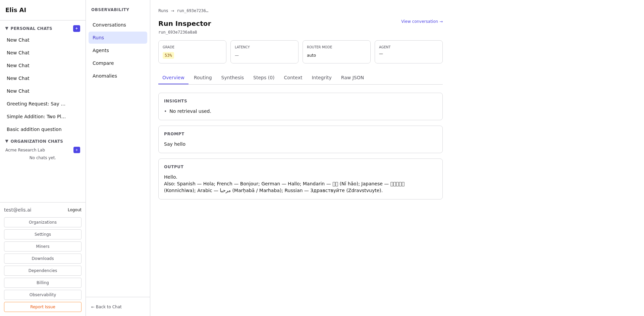The height and width of the screenshot is (316, 644).
Task: Open the chat named Basic addition question
Action: [34, 129]
